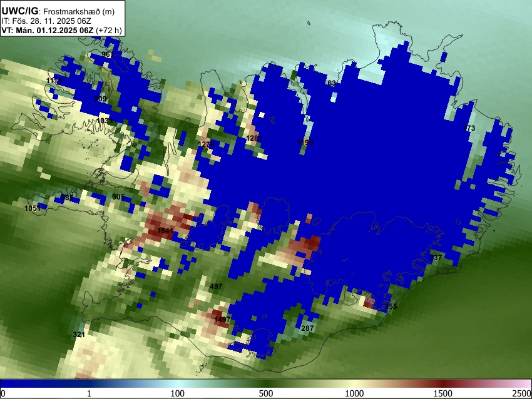Viewport: 532px width, 399px height.
Task: Click the '1497' map value label
Action: pos(222,320)
